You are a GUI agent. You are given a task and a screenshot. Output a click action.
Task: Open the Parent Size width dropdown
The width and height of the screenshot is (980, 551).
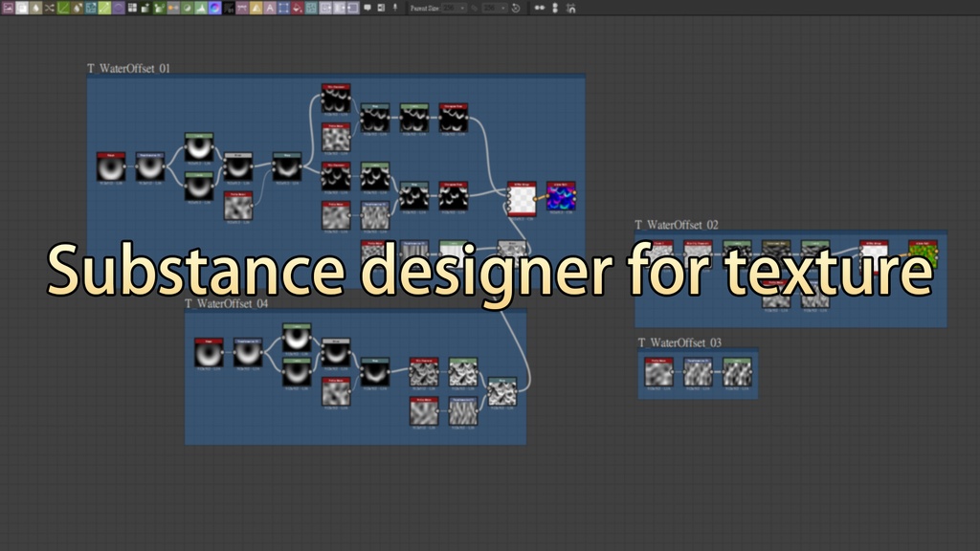point(453,8)
